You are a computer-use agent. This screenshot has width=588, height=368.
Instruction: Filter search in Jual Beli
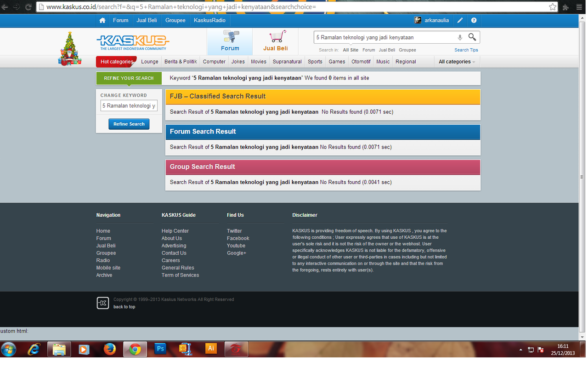[387, 50]
